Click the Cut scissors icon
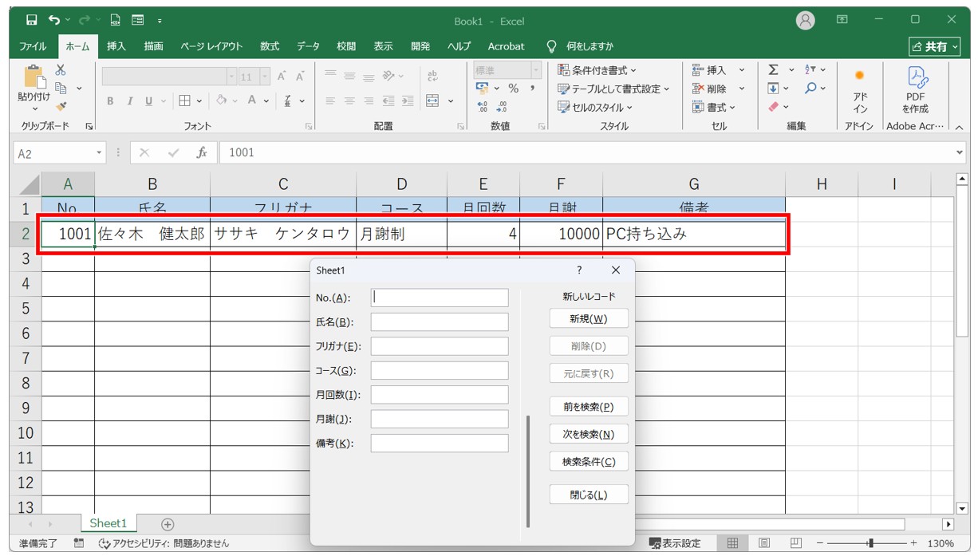The height and width of the screenshot is (560, 978). (x=61, y=70)
